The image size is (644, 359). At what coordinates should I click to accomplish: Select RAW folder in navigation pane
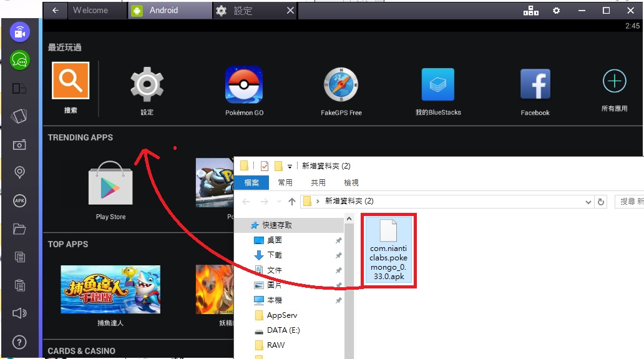click(x=276, y=345)
